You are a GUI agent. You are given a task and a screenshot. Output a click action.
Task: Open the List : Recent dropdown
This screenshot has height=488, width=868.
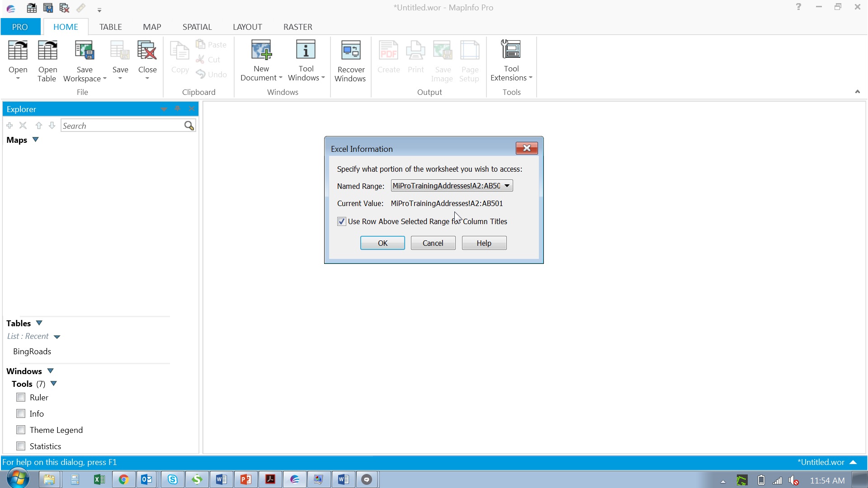pos(57,337)
